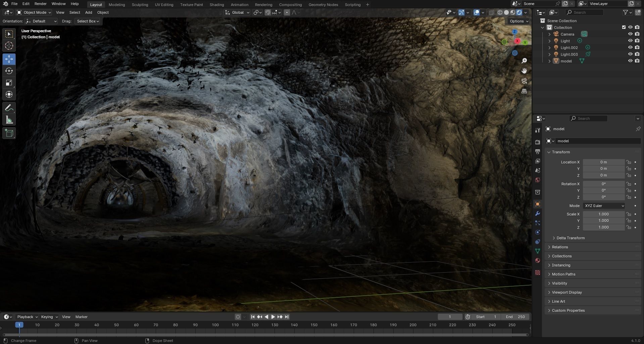
Task: Open the Render menu
Action: (x=40, y=4)
